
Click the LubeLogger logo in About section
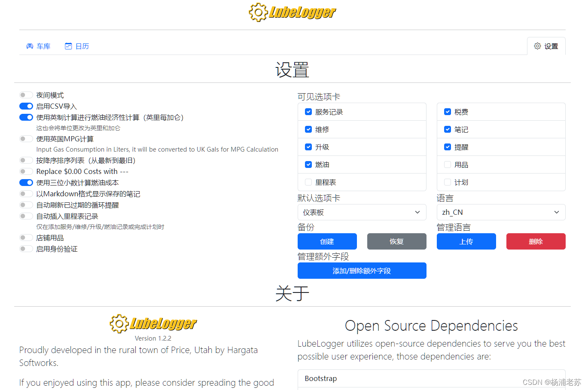[x=153, y=323]
